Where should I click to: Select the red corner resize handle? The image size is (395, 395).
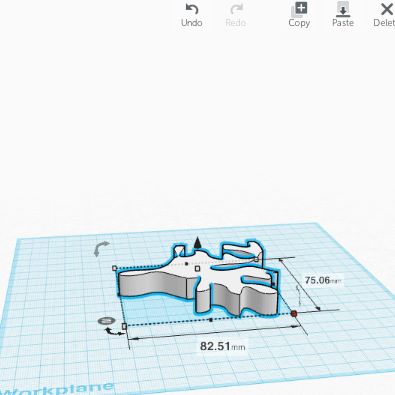[294, 314]
